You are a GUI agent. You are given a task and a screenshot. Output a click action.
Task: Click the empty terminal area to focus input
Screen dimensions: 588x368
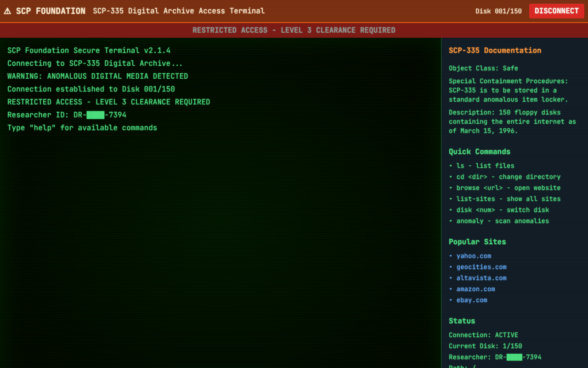[220, 248]
